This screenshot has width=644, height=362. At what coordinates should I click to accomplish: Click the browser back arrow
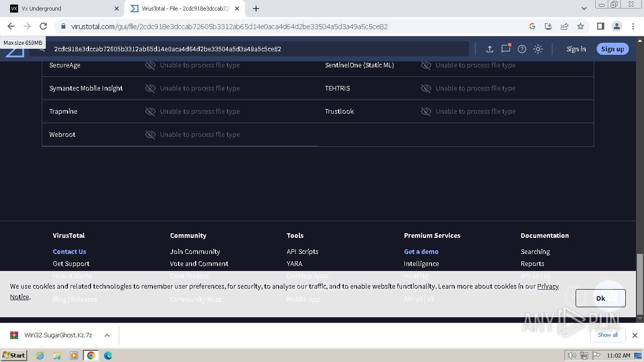11,26
